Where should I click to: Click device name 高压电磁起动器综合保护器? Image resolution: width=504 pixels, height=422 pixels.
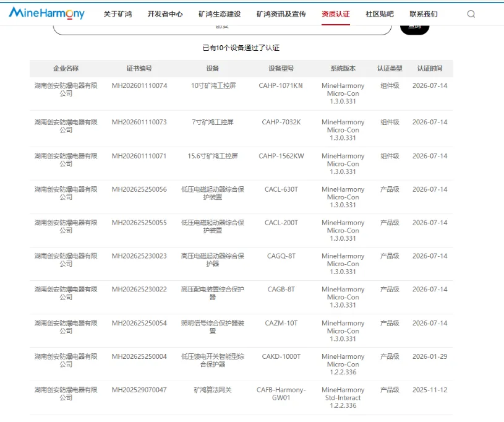pos(213,260)
